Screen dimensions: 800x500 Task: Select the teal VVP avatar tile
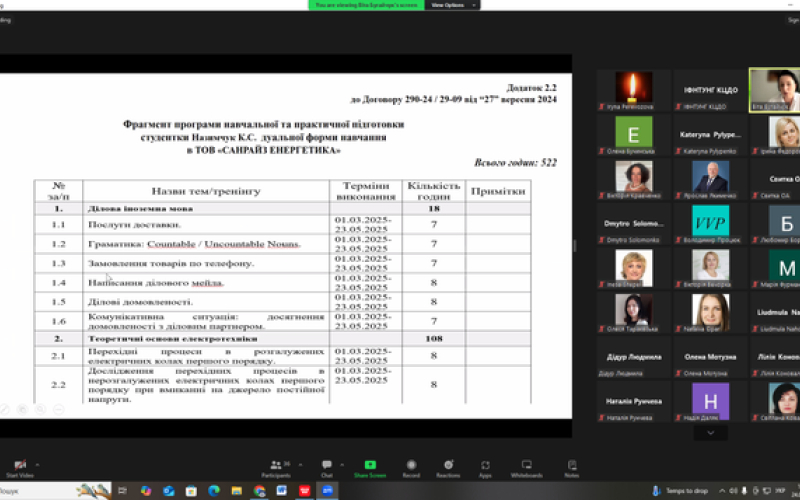click(x=711, y=224)
